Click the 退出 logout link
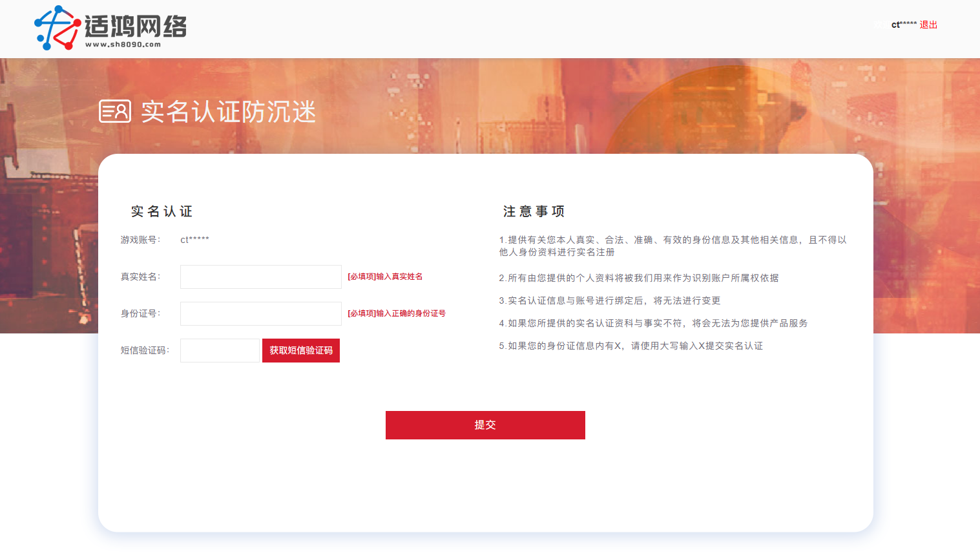Image resolution: width=980 pixels, height=557 pixels. tap(928, 25)
